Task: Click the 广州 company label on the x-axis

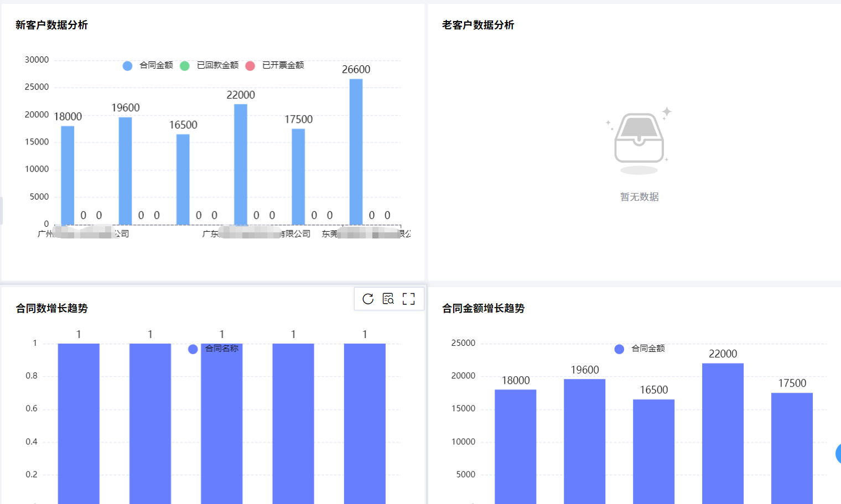Action: coord(83,233)
